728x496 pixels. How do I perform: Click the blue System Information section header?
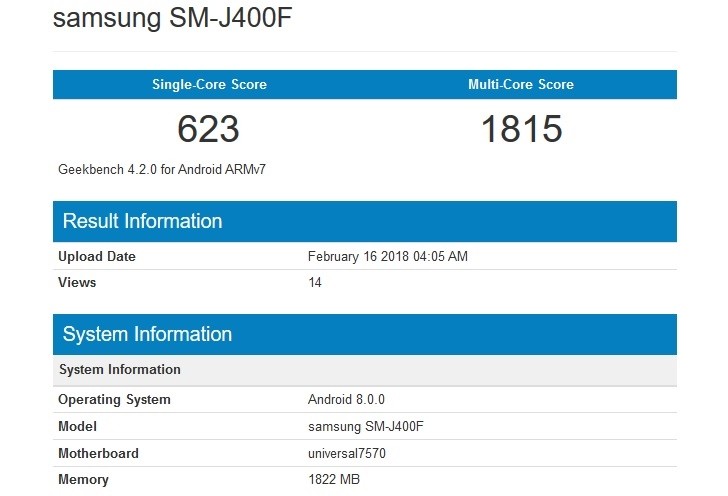coord(147,334)
